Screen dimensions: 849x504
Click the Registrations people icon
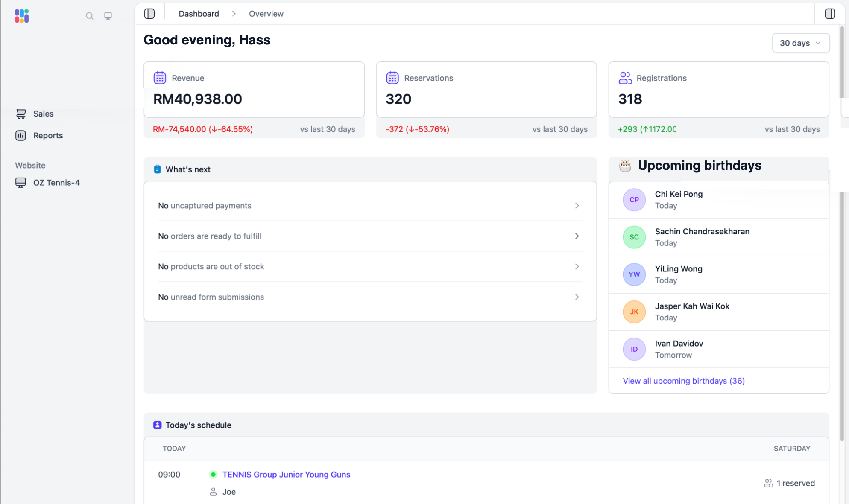click(x=625, y=78)
